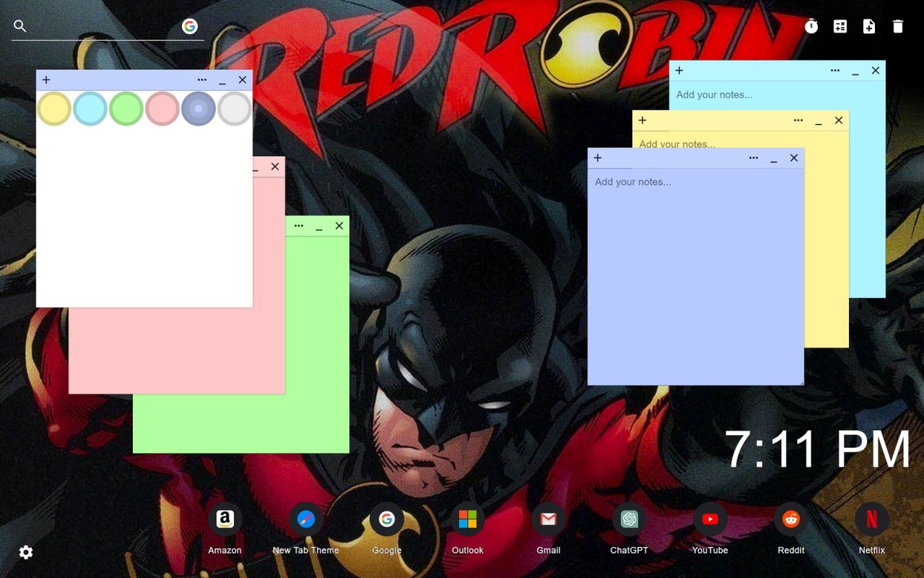Pick the green note color swatch
The image size is (924, 578).
(126, 108)
